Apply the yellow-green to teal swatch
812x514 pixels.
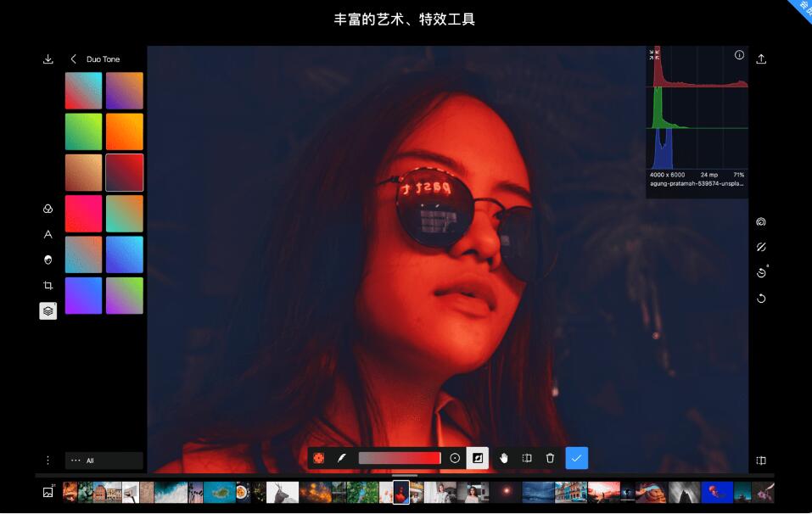pos(83,131)
